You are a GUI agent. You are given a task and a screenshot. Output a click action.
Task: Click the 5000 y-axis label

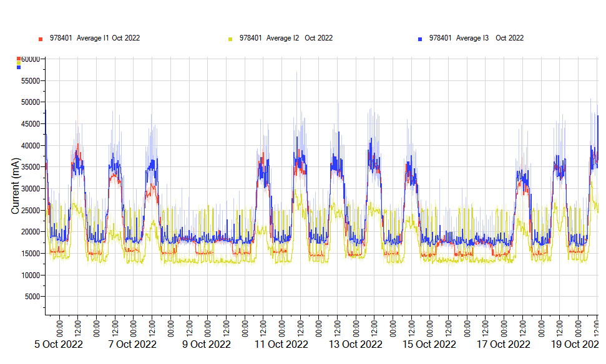click(x=32, y=297)
